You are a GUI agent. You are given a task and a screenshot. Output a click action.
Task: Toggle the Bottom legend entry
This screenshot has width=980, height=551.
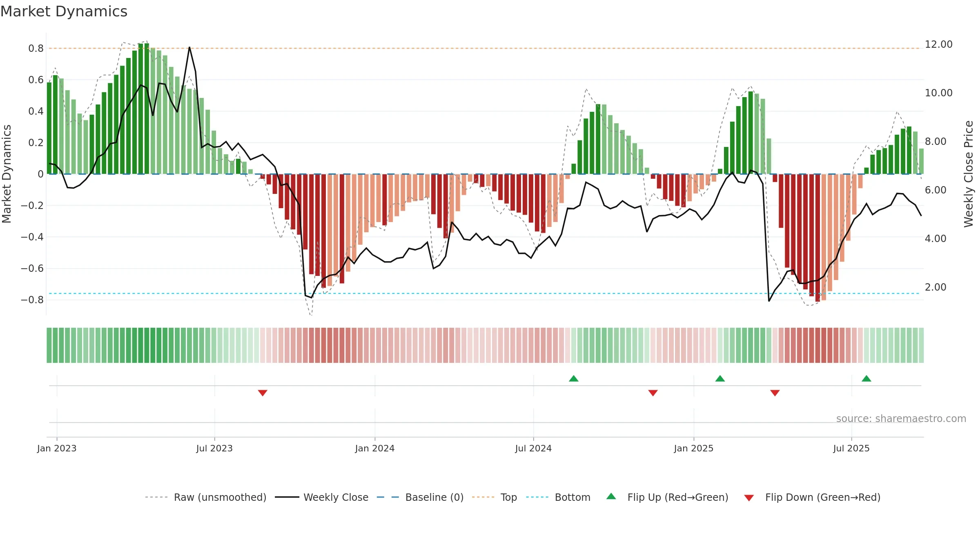tap(558, 497)
